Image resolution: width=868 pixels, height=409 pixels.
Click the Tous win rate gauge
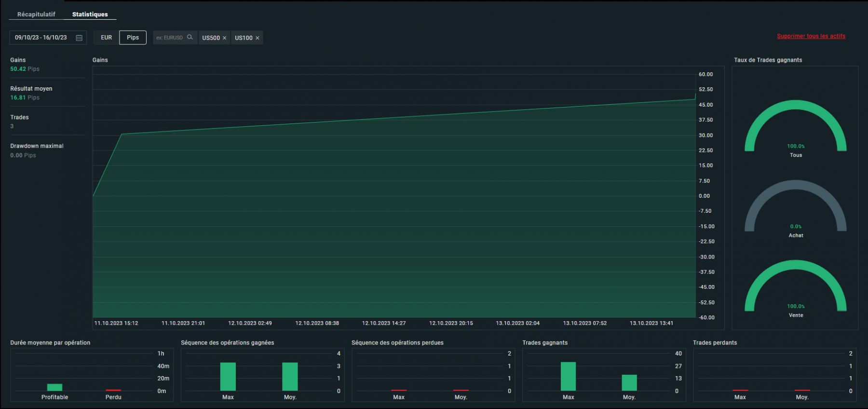point(796,125)
